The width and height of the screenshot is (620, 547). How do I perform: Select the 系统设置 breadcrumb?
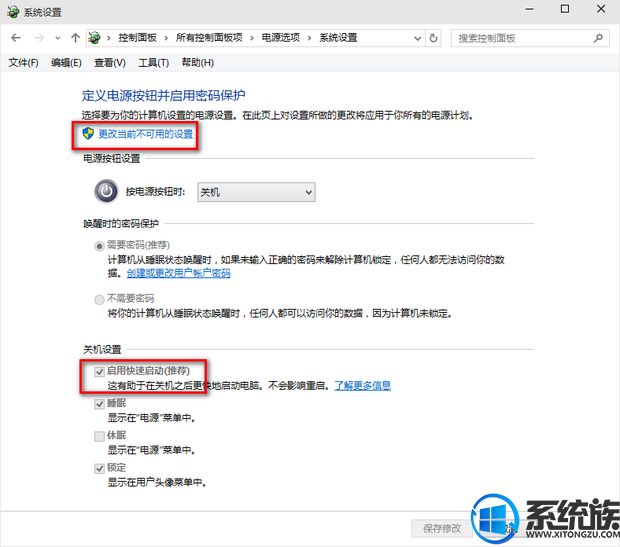click(338, 38)
